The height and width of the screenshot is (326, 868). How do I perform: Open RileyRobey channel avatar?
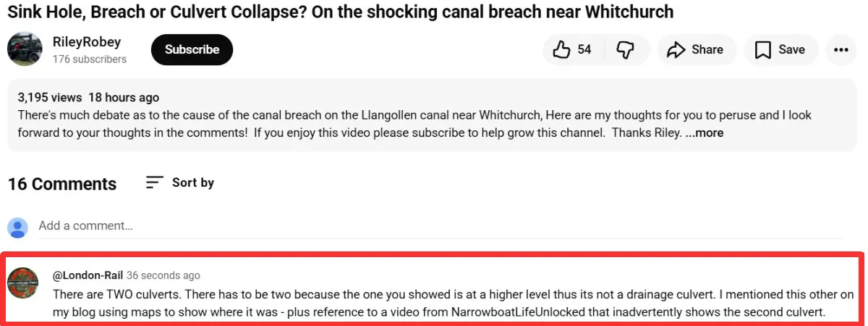(x=25, y=49)
